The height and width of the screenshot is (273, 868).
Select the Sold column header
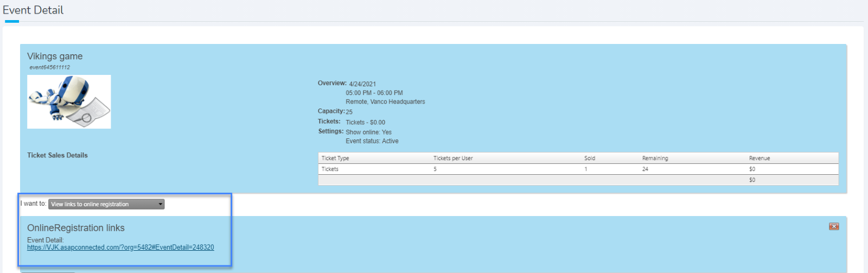[x=590, y=158]
